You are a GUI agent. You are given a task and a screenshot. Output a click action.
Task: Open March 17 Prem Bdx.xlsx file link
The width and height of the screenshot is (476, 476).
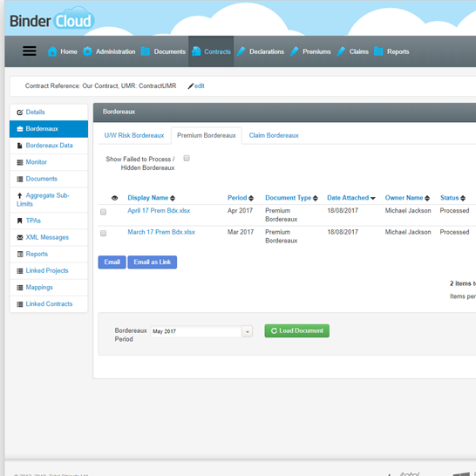(161, 232)
